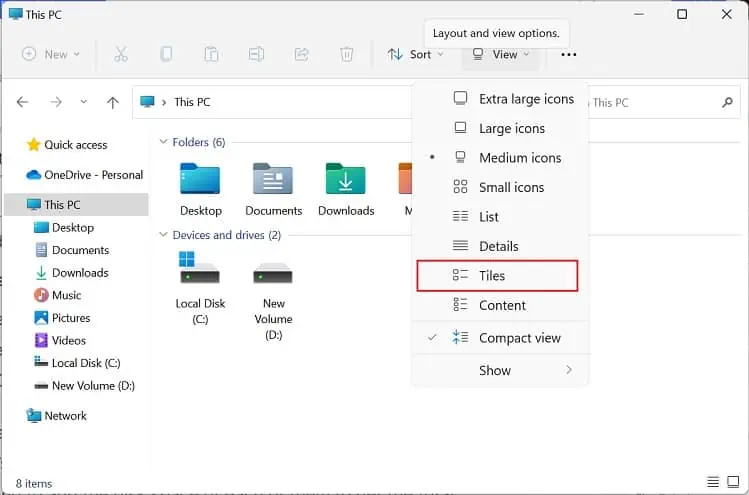This screenshot has width=749, height=495.
Task: Choose Details view layout
Action: click(x=500, y=246)
